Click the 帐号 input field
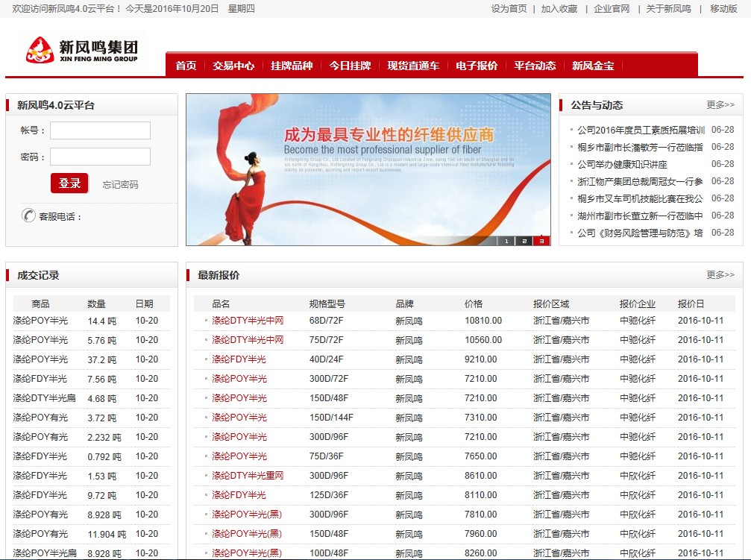The width and height of the screenshot is (751, 560). coord(100,130)
